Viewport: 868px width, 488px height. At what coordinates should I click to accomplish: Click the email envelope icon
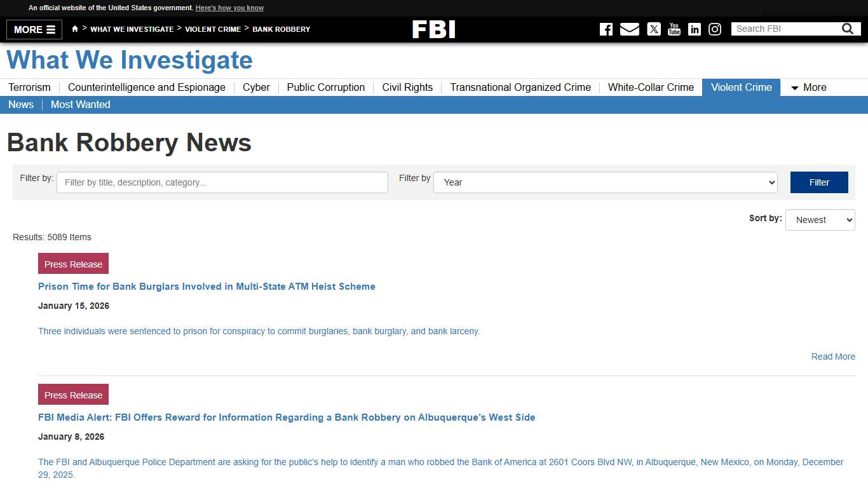click(x=629, y=29)
